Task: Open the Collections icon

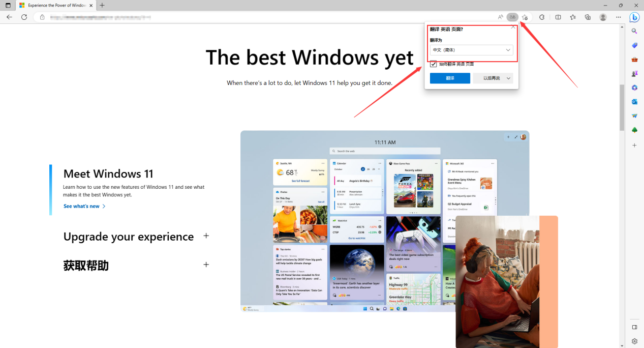Action: pos(588,17)
